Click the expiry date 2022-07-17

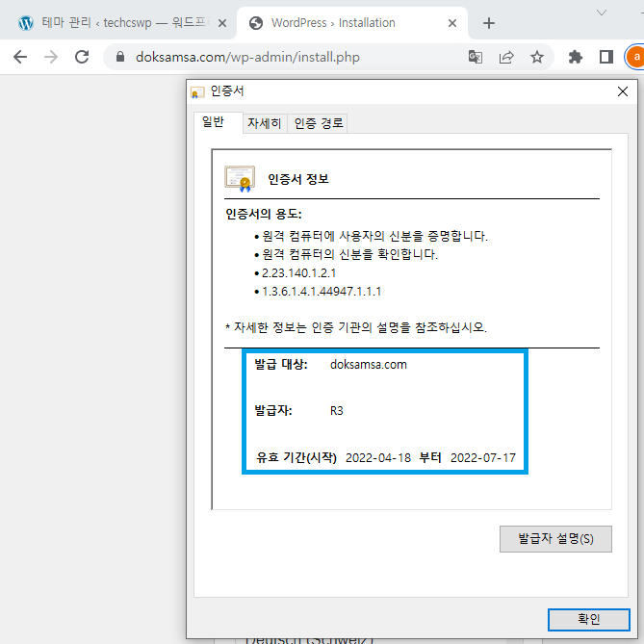point(483,458)
